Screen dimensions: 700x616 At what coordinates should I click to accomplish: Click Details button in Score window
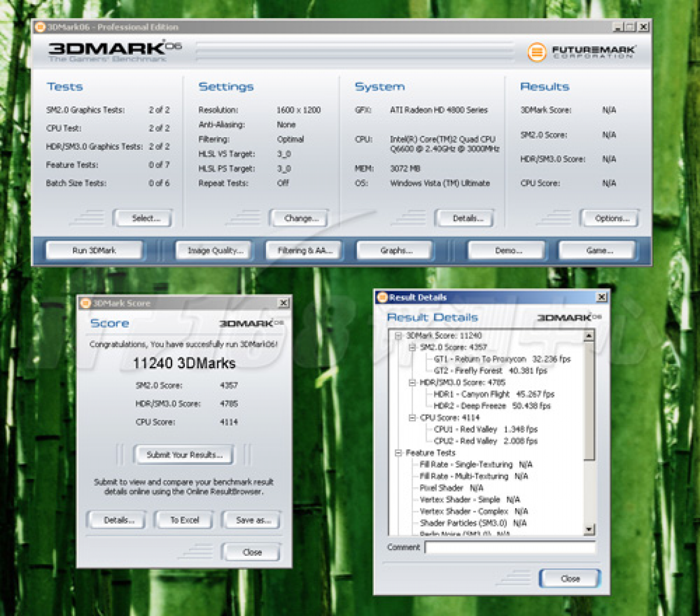(117, 520)
